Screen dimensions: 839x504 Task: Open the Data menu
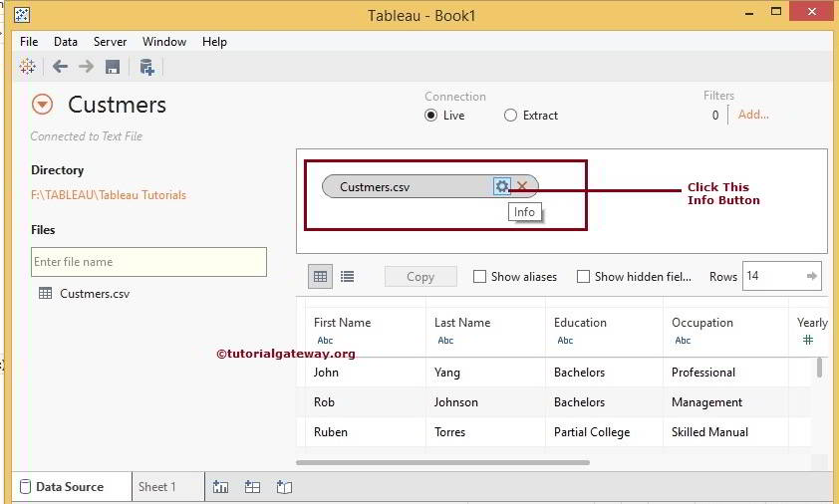point(66,42)
